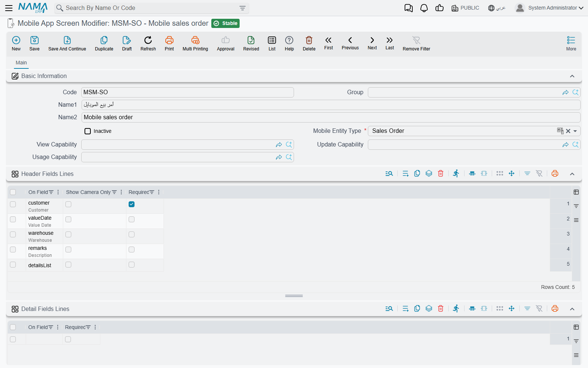This screenshot has height=368, width=588.
Task: Open the hamburger main menu
Action: pyautogui.click(x=9, y=8)
